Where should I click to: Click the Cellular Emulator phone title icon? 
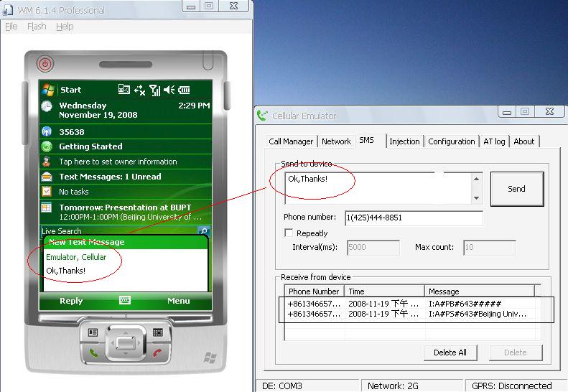click(x=262, y=115)
